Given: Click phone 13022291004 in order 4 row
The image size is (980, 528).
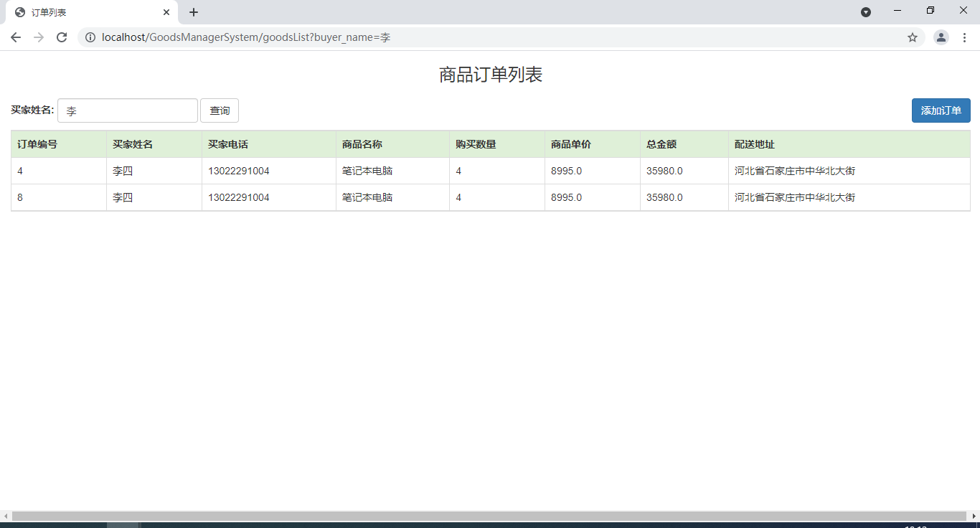Looking at the screenshot, I should [x=239, y=171].
